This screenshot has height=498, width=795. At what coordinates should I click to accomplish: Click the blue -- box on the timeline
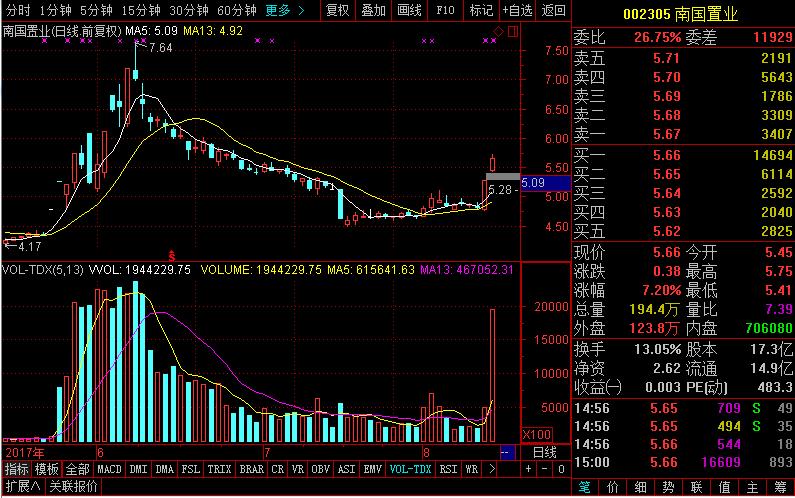pyautogui.click(x=507, y=452)
